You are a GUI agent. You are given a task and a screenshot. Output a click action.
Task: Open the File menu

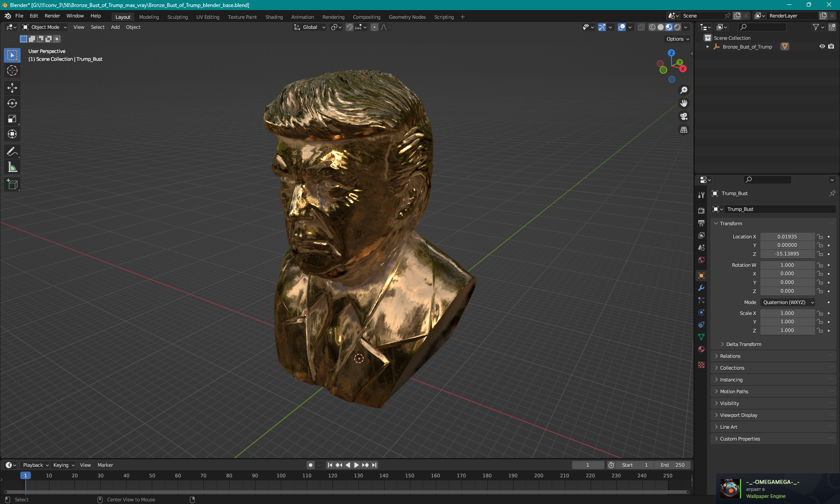point(19,16)
